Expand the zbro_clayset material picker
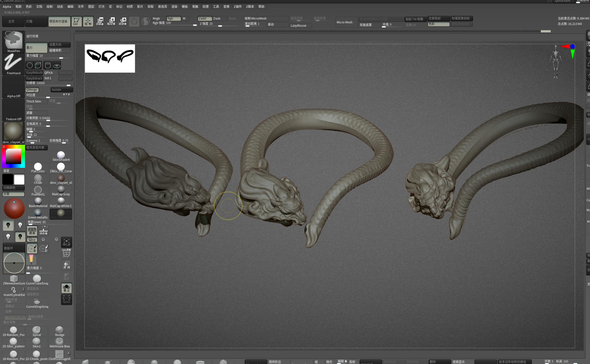 (x=14, y=133)
